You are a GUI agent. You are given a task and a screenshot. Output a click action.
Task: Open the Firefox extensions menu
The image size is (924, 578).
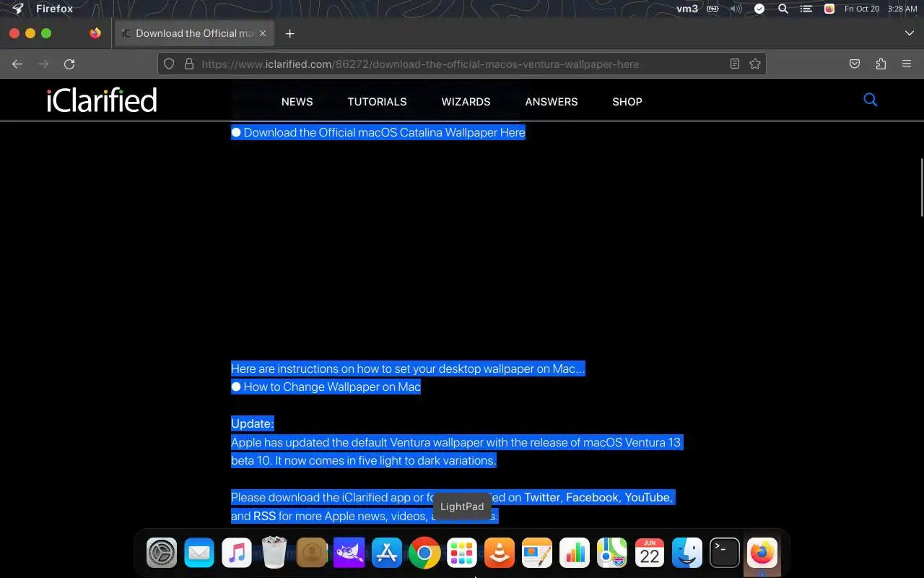point(881,64)
